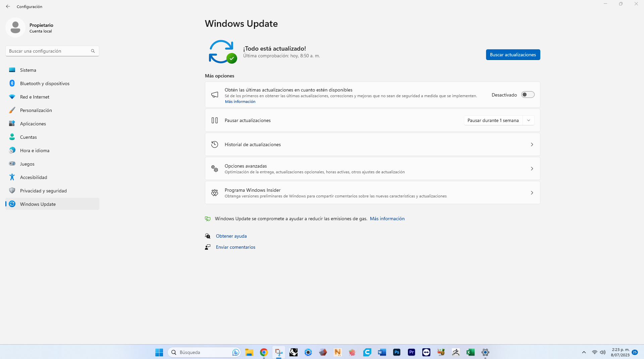This screenshot has width=644, height=359.
Task: Open Más información link about gas emissions
Action: (x=387, y=219)
